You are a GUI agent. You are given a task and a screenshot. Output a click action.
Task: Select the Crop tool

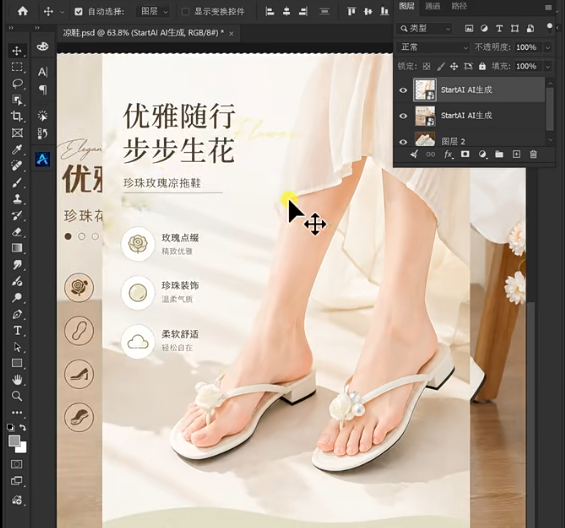pos(17,116)
